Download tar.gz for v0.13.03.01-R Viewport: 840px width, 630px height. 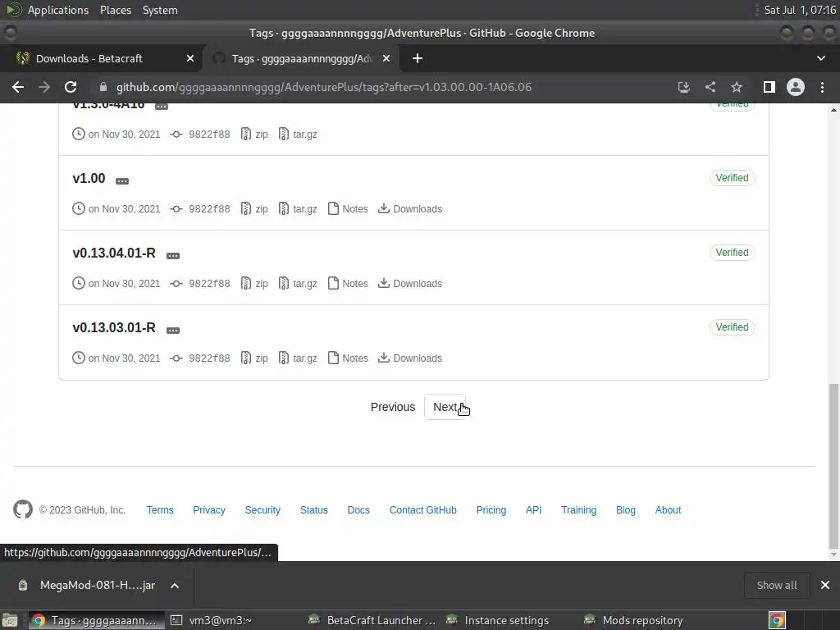pos(298,358)
